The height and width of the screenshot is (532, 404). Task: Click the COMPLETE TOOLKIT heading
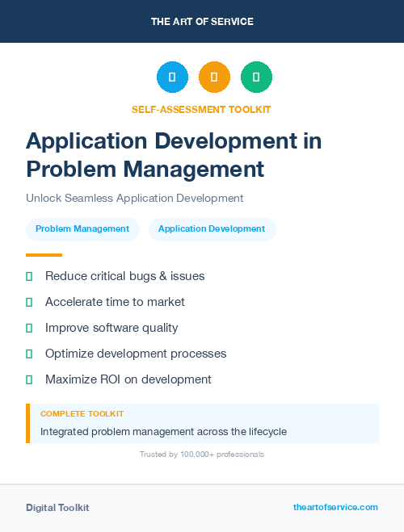click(x=82, y=414)
